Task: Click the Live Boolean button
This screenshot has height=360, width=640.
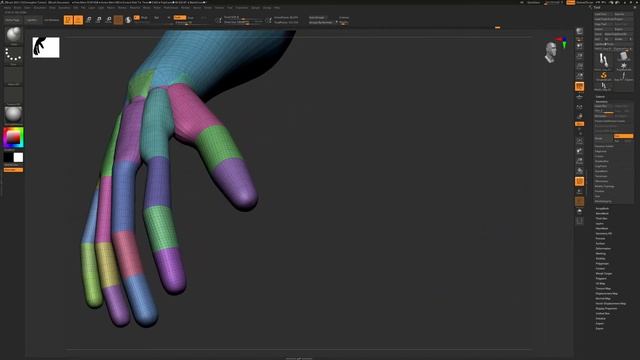Action: 51,20
